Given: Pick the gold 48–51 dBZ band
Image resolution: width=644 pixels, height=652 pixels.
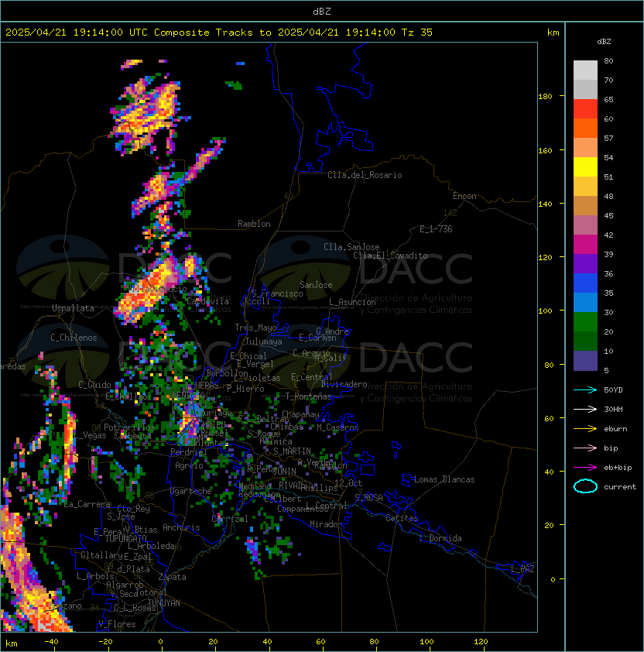Looking at the screenshot, I should [x=585, y=187].
